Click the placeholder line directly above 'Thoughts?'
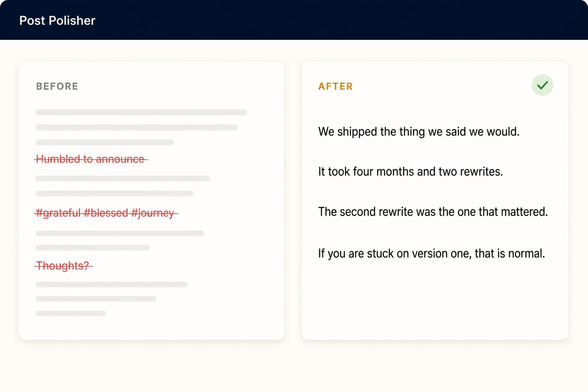 [x=92, y=248]
